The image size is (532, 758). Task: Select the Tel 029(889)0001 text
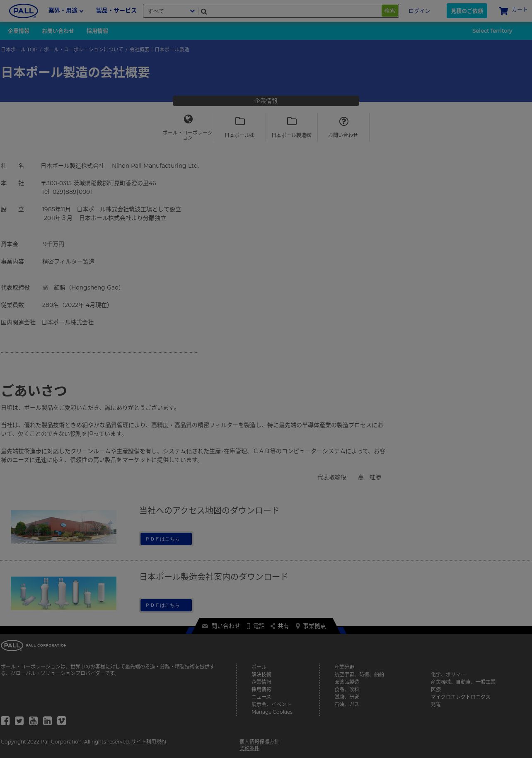(x=67, y=192)
